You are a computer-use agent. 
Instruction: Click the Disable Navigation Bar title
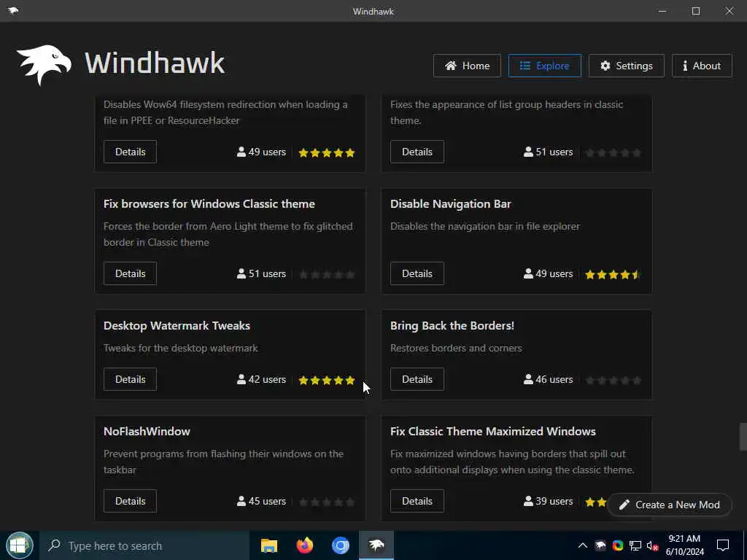pyautogui.click(x=450, y=204)
